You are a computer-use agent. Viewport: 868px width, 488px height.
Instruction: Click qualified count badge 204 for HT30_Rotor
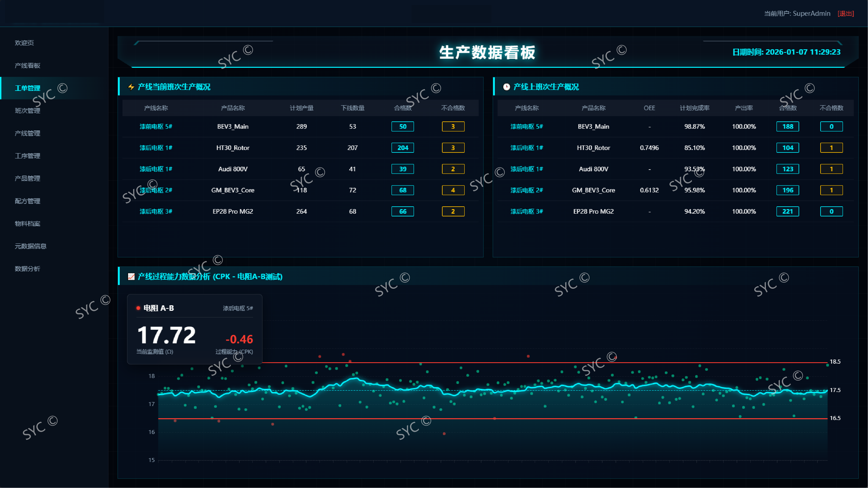click(x=403, y=148)
